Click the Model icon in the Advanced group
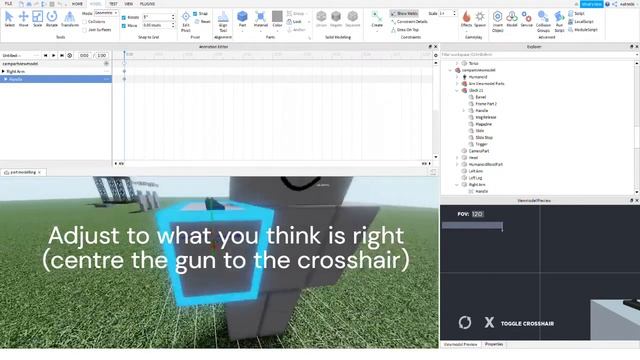Screen dimensions: 640x360 click(x=512, y=19)
